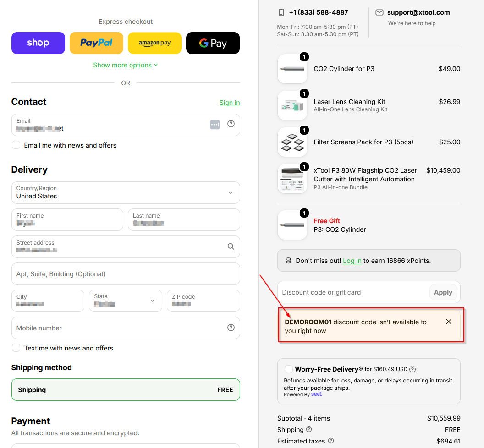This screenshot has width=484, height=448.
Task: Apply the discount code
Action: pyautogui.click(x=443, y=292)
